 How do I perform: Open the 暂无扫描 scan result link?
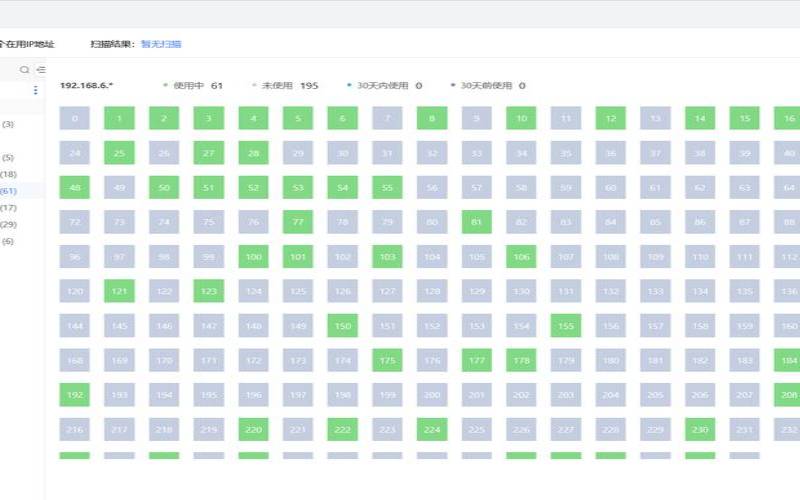point(161,44)
